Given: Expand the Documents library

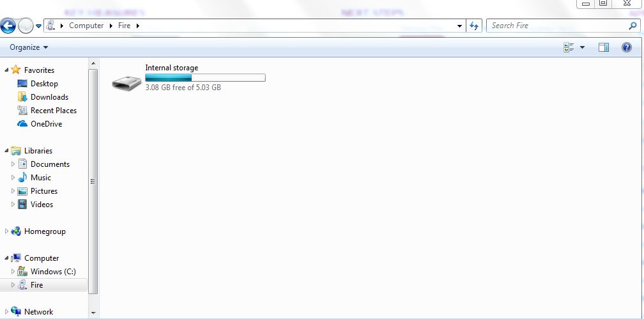Looking at the screenshot, I should (13, 164).
